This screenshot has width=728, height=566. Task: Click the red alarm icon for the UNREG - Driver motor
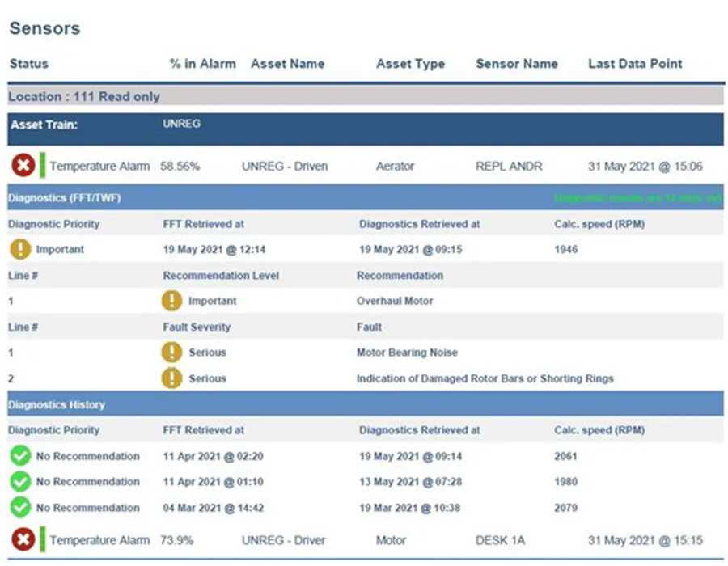click(x=22, y=540)
